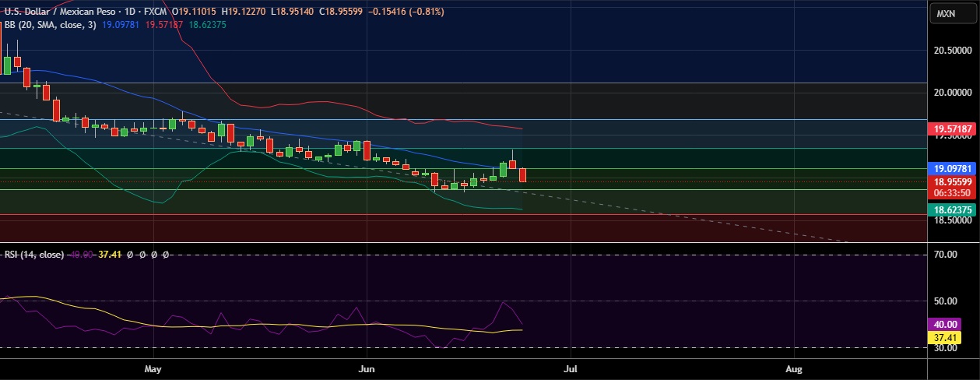
Task: Click the RSI legend value 37.41
Action: click(x=111, y=254)
